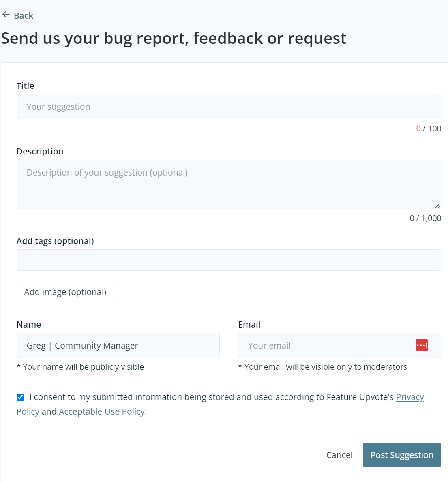448x482 pixels.
Task: Click the Add tags (optional) label
Action: tap(55, 241)
